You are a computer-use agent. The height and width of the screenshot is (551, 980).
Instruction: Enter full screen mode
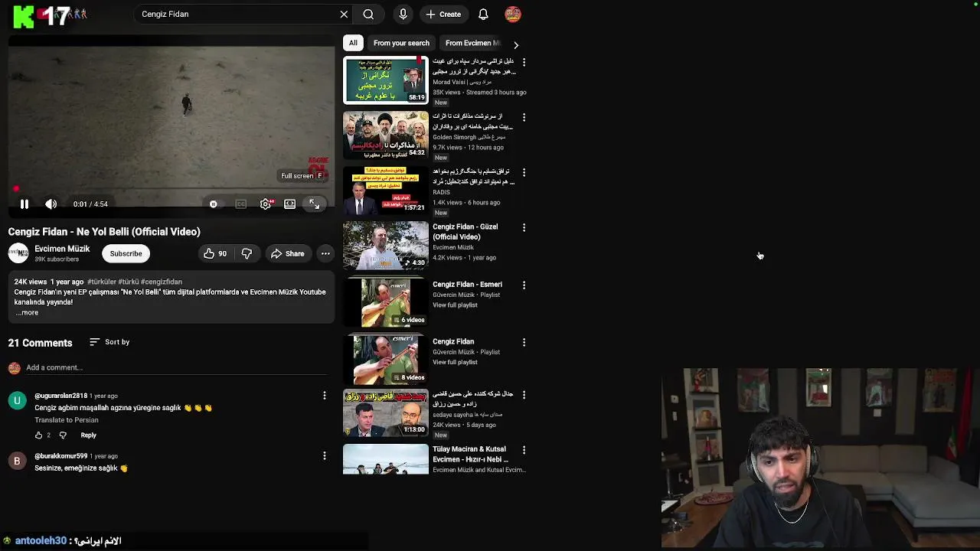314,204
